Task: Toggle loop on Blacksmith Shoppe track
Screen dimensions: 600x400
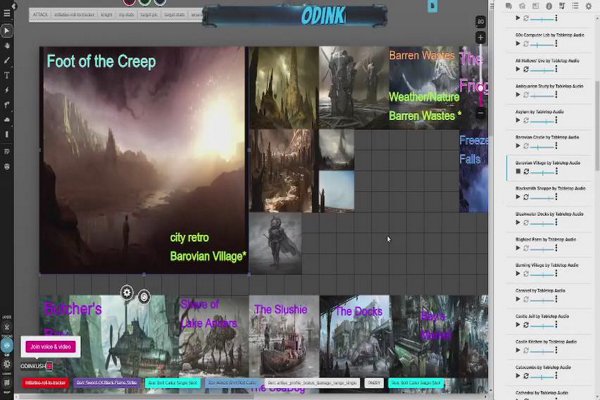Action: click(x=526, y=197)
